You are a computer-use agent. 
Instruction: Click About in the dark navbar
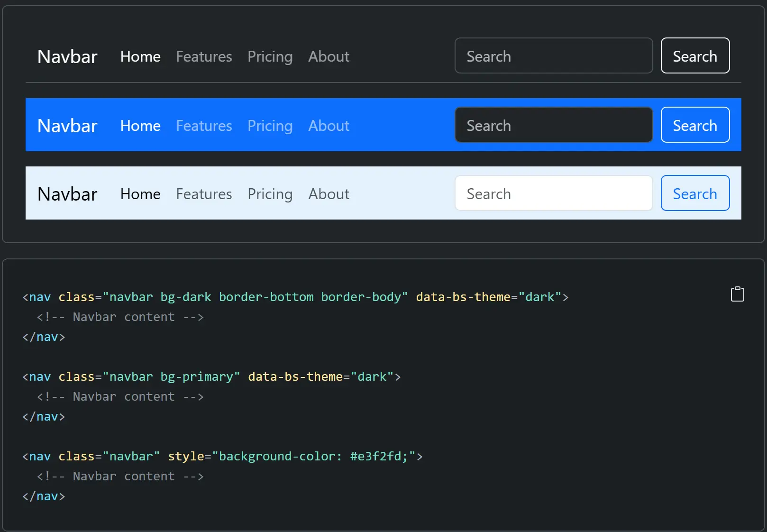click(x=329, y=56)
